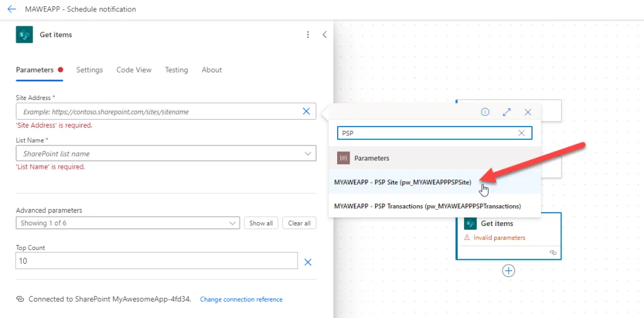Select the Get items card on the canvas
644x318 pixels.
tap(508, 236)
